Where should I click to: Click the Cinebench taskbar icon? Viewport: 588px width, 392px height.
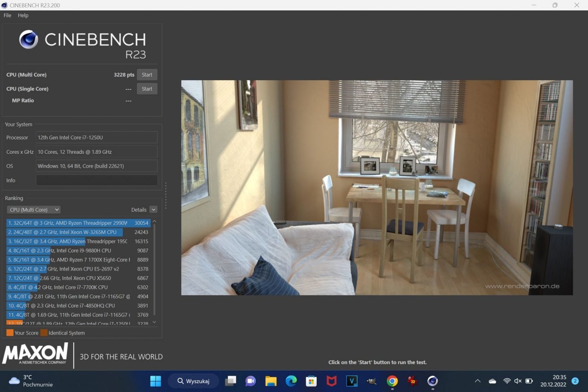pos(433,381)
